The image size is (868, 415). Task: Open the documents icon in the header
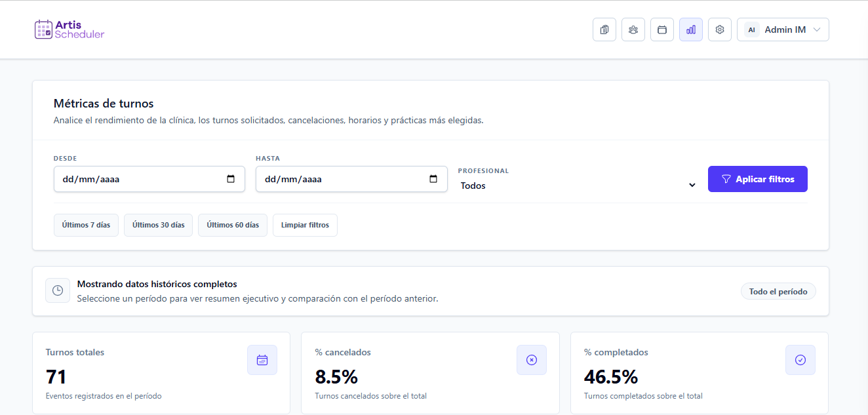[604, 30]
